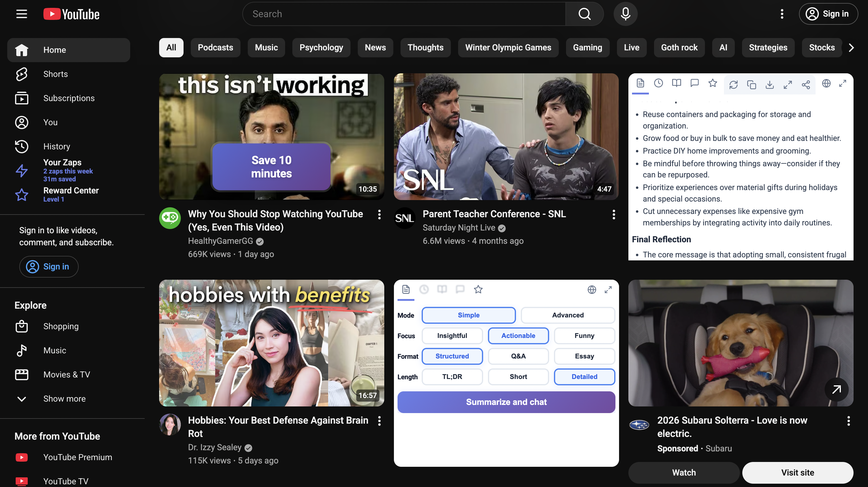The height and width of the screenshot is (487, 868).
Task: Open the transcript book icon in summary panel
Action: [676, 83]
